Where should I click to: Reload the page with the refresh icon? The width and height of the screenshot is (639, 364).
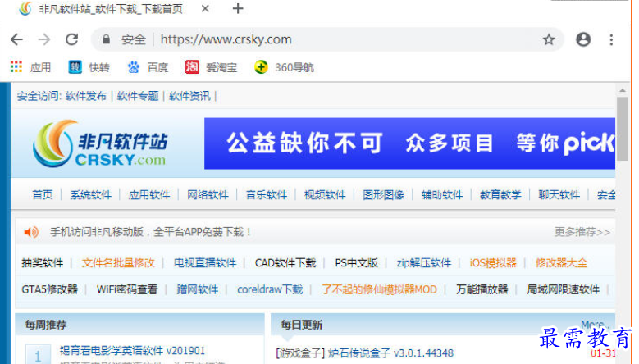coord(72,39)
